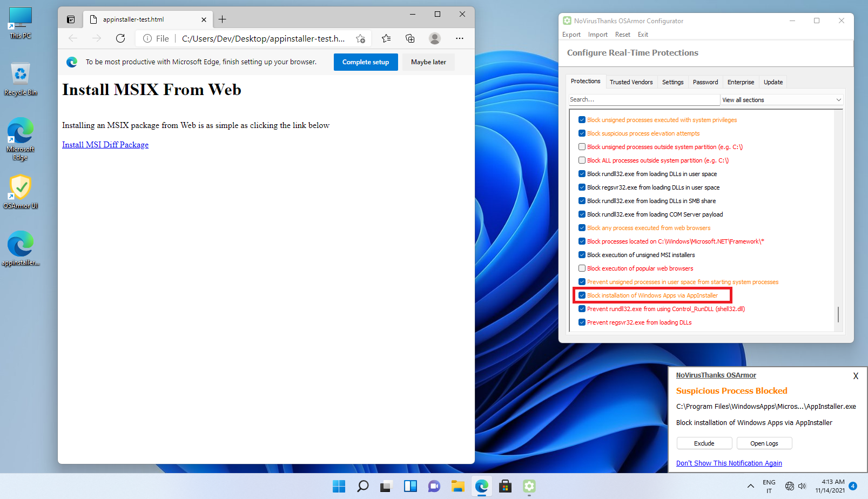The height and width of the screenshot is (499, 868).
Task: Switch to Update tab
Action: point(773,82)
